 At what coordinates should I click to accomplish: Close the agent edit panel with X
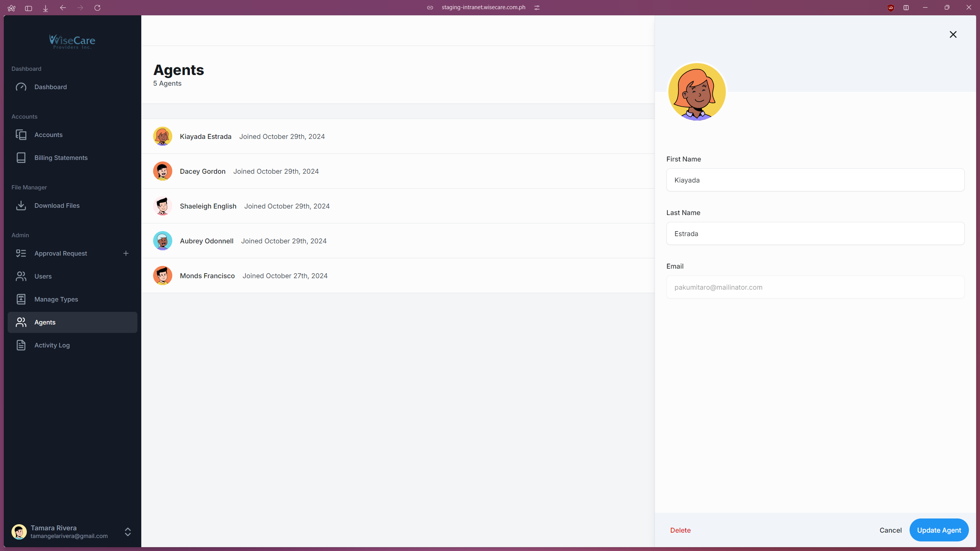click(953, 34)
